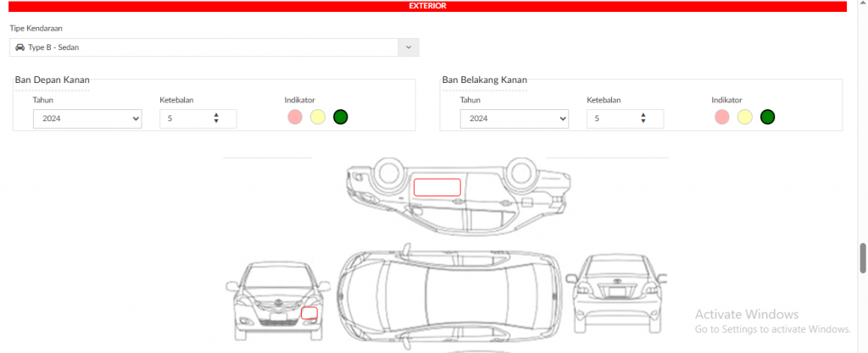Open Tahun dropdown for Ban Depan Kanan
The height and width of the screenshot is (353, 868).
click(x=87, y=119)
